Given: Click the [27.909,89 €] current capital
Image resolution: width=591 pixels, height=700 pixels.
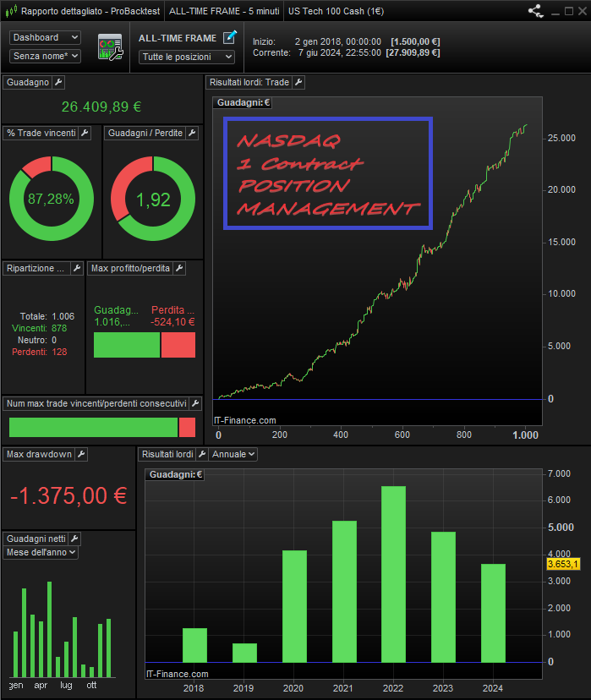Looking at the screenshot, I should point(413,52).
